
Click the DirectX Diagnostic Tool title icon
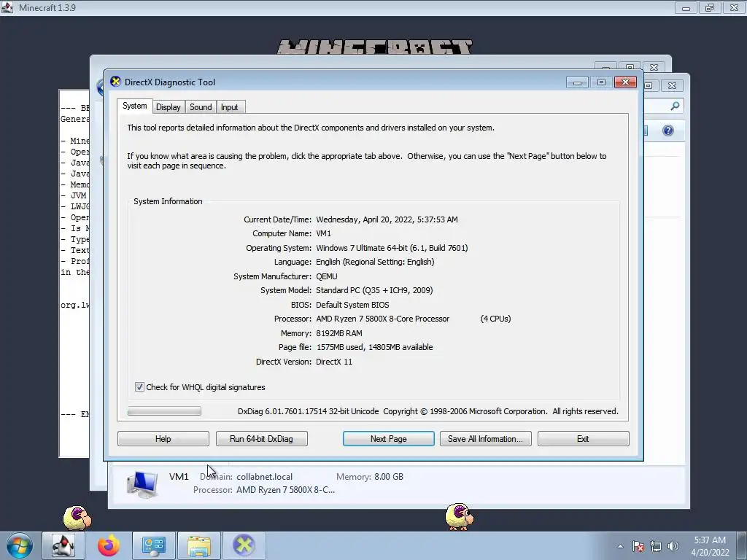(115, 82)
